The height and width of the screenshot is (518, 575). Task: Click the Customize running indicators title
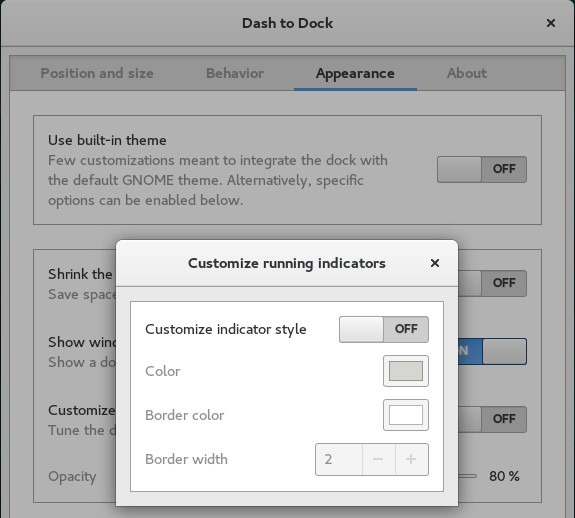click(x=287, y=263)
